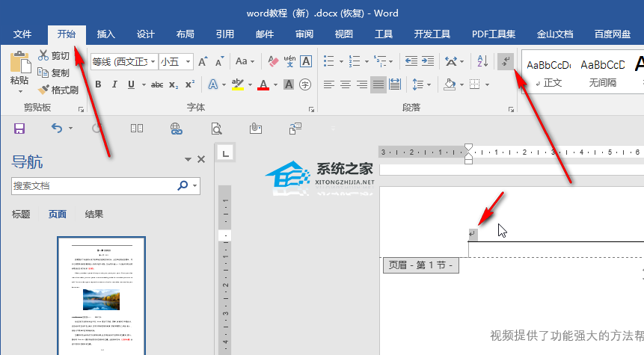Open the 标题 (Headings) navigation view
The height and width of the screenshot is (355, 644).
[x=21, y=214]
